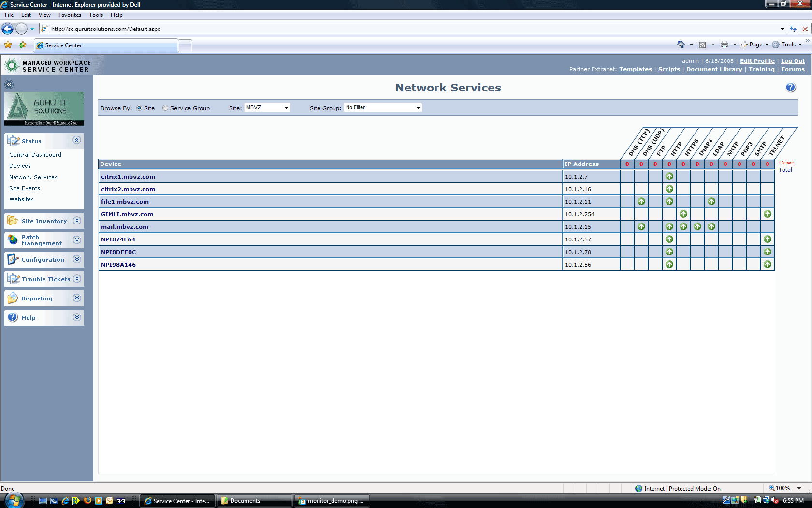This screenshot has height=508, width=812.
Task: Click the browser Back arrow button
Action: (8, 29)
